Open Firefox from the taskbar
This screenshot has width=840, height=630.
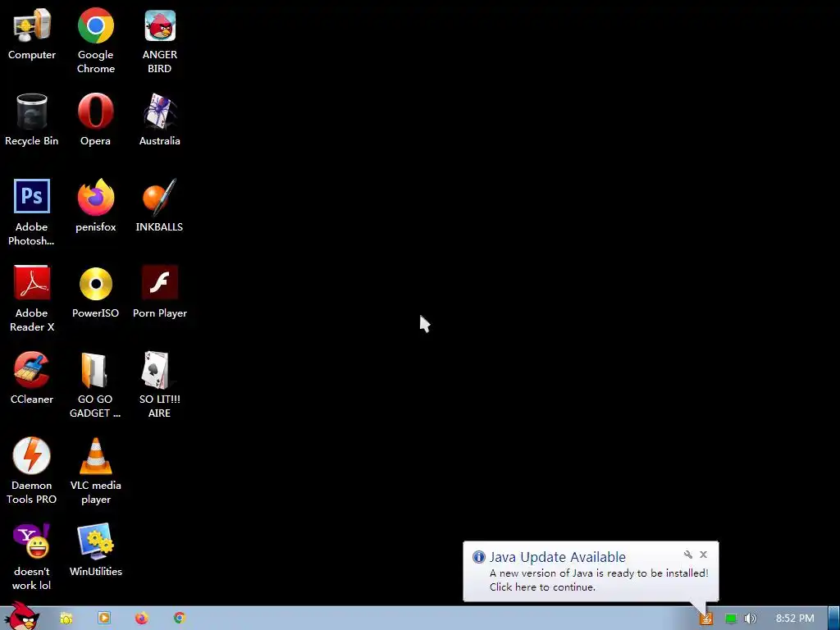[141, 619]
